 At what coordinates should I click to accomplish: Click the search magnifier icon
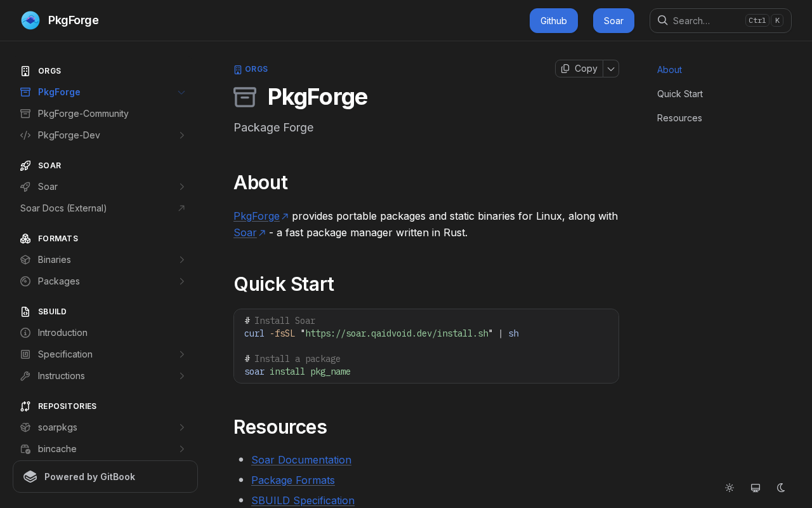662,20
